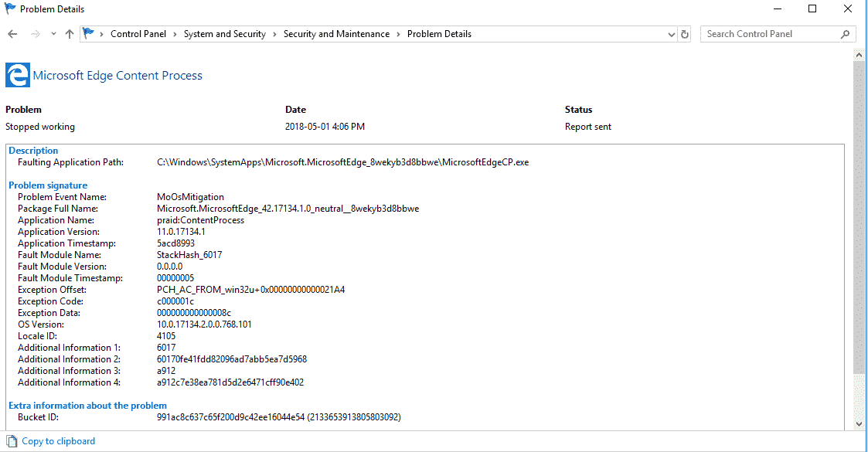The image size is (868, 452).
Task: Expand chevron after Control Panel breadcrumb
Action: pyautogui.click(x=175, y=34)
